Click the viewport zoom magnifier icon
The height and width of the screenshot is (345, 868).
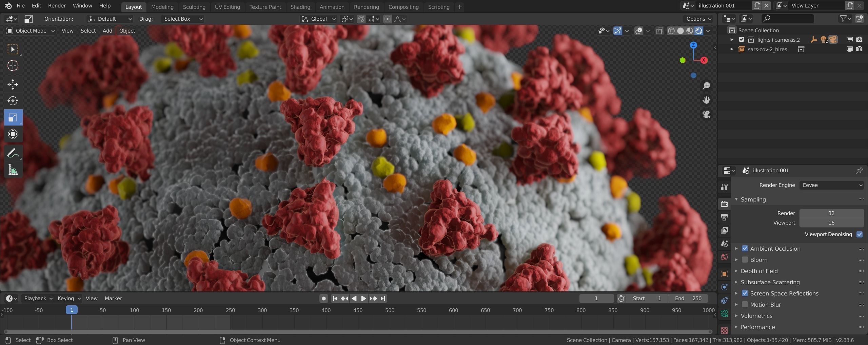706,86
